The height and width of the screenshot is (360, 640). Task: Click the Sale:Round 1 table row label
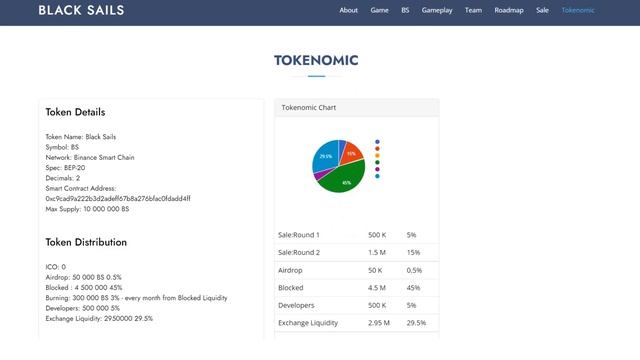click(299, 235)
